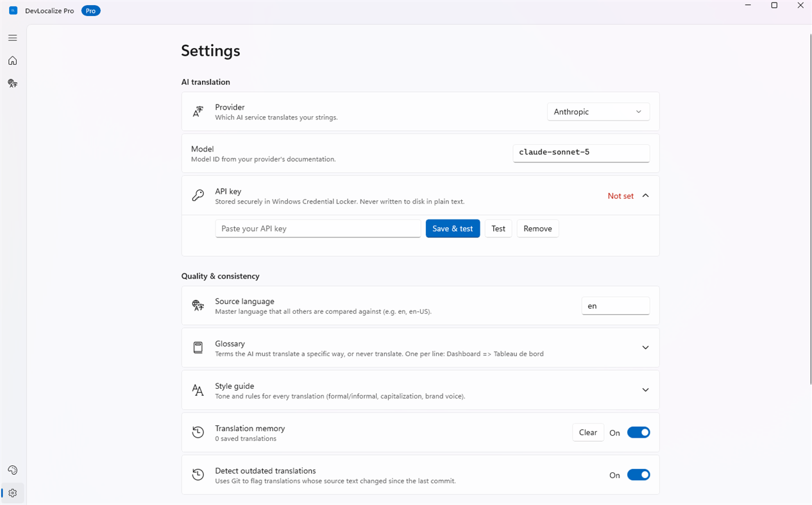812x505 pixels.
Task: Click the Test button
Action: pyautogui.click(x=498, y=228)
